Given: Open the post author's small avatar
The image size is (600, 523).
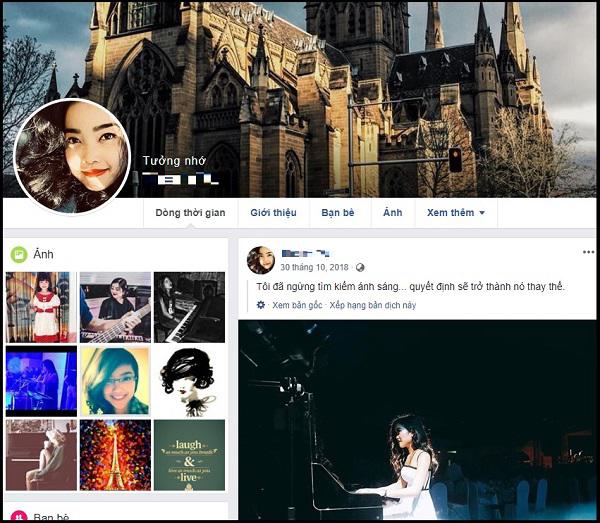Looking at the screenshot, I should pos(261,260).
